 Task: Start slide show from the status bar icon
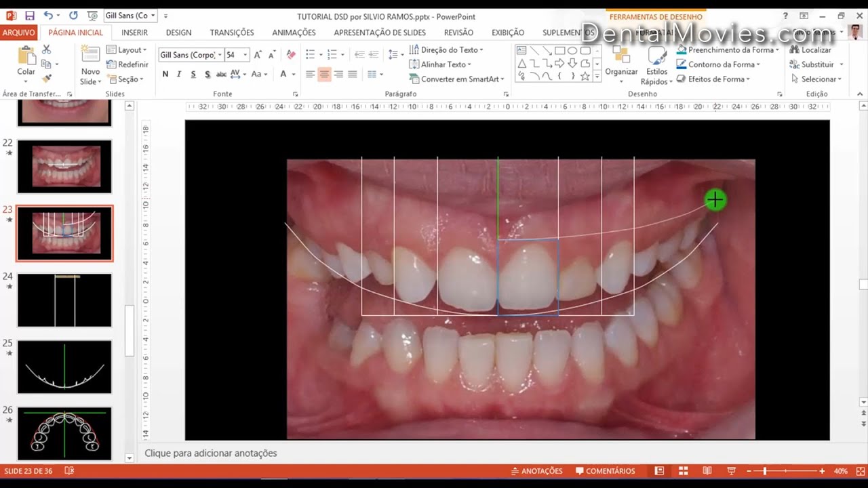point(731,471)
